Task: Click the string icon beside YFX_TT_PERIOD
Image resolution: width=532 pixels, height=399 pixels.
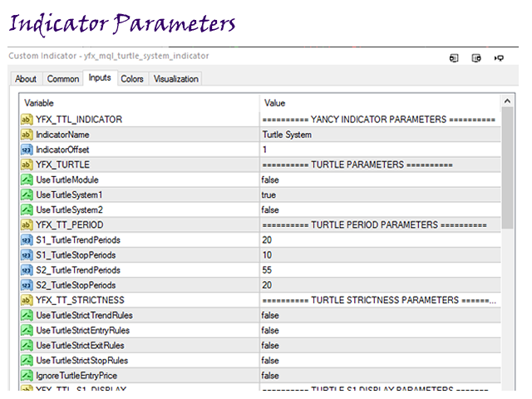Action: [27, 225]
